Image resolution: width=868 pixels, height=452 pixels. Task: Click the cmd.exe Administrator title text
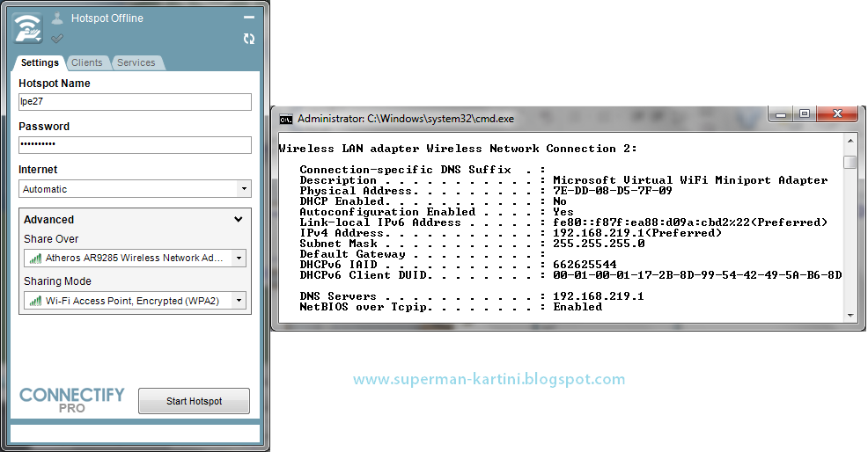point(406,119)
